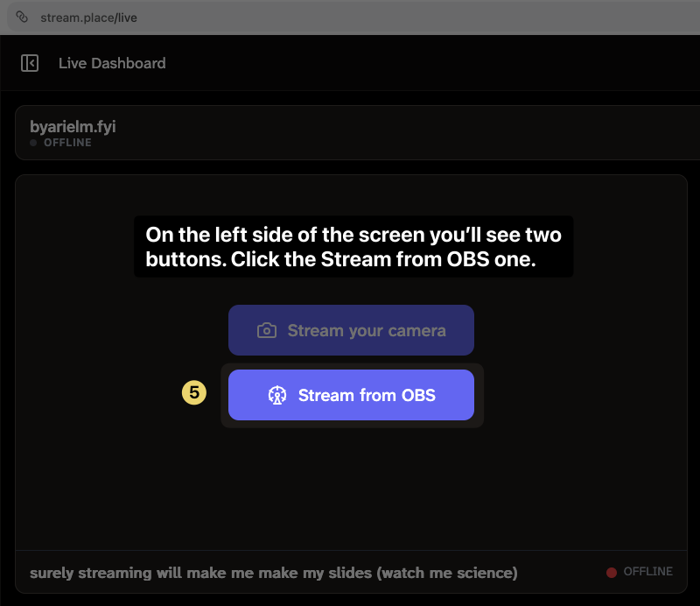Collapse the sidebar panel icon

point(30,63)
